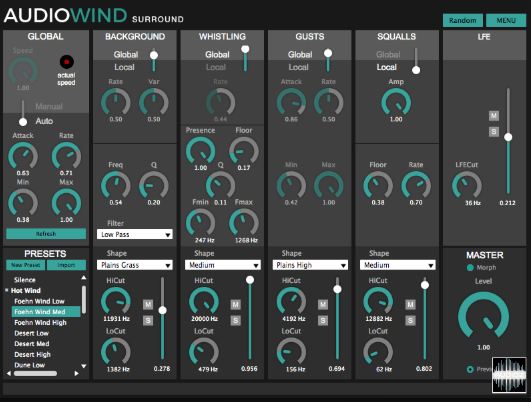This screenshot has height=402, width=531.
Task: Click the Global Min knob
Action: tap(23, 203)
